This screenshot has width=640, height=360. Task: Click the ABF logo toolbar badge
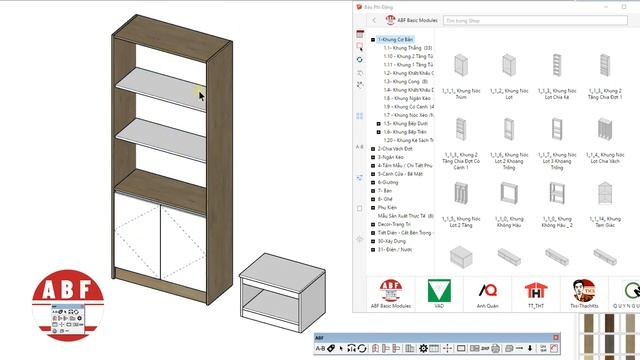[x=68, y=305]
